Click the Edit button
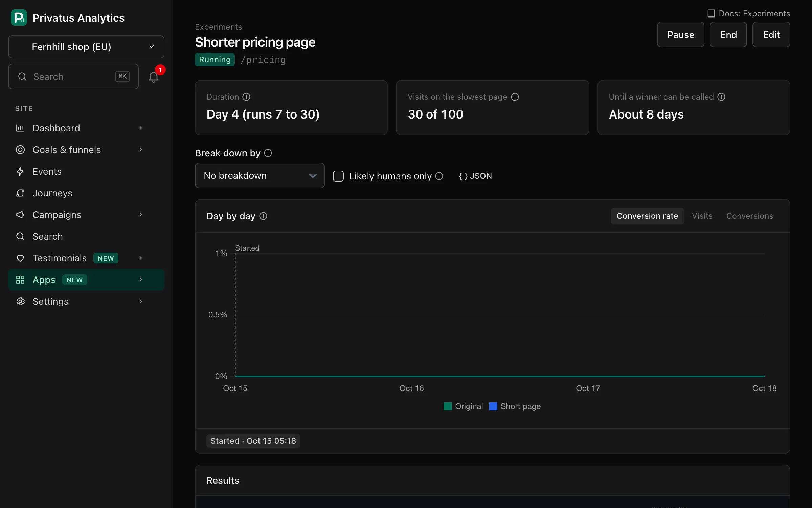Image resolution: width=812 pixels, height=508 pixels. pos(771,35)
